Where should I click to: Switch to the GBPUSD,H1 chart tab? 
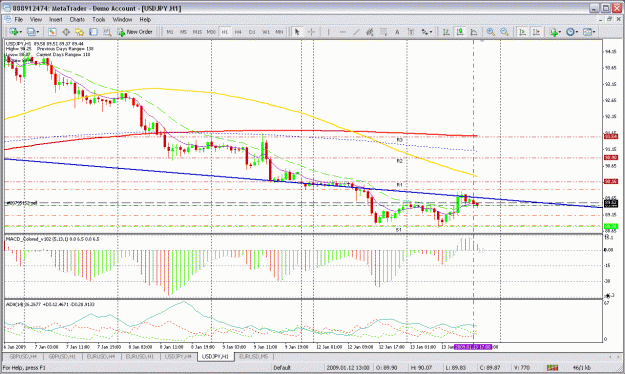click(62, 356)
